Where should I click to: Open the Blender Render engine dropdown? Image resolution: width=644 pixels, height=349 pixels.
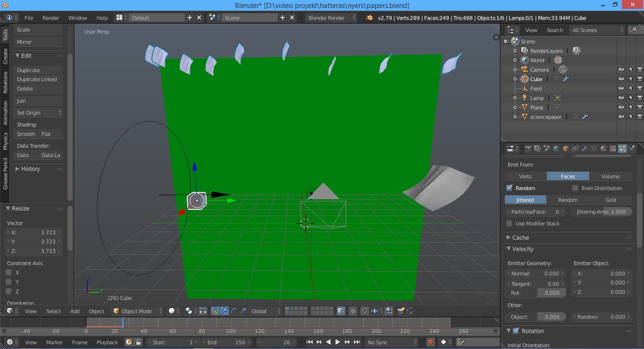[x=332, y=17]
